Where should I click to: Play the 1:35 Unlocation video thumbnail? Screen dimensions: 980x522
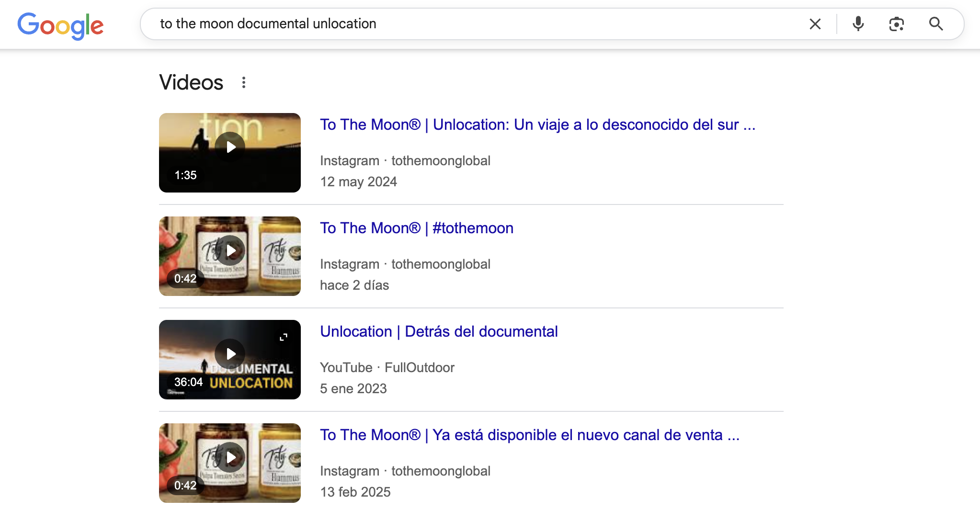pos(230,147)
